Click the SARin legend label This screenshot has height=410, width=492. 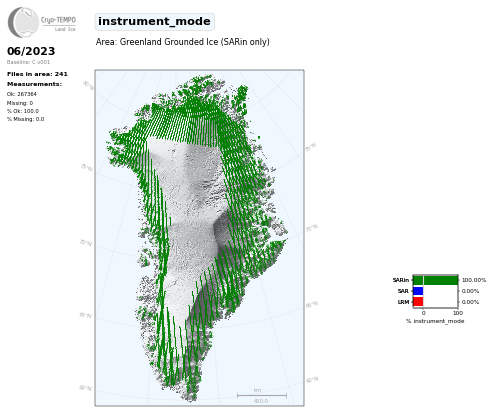[x=401, y=280]
